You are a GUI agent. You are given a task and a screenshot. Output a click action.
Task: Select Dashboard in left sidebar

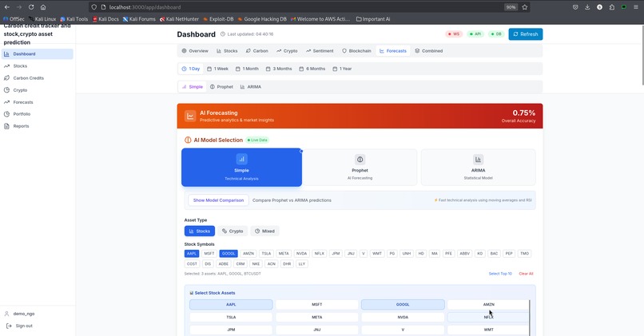click(38, 53)
